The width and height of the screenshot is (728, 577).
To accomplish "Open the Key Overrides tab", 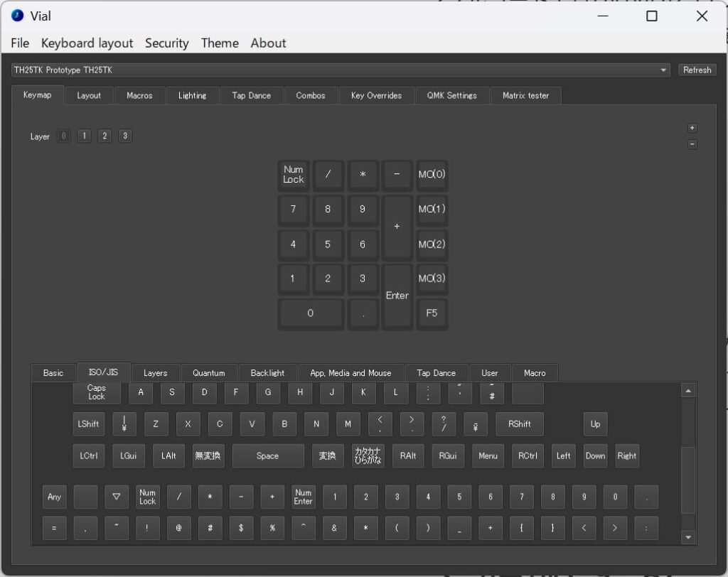I will [x=376, y=96].
